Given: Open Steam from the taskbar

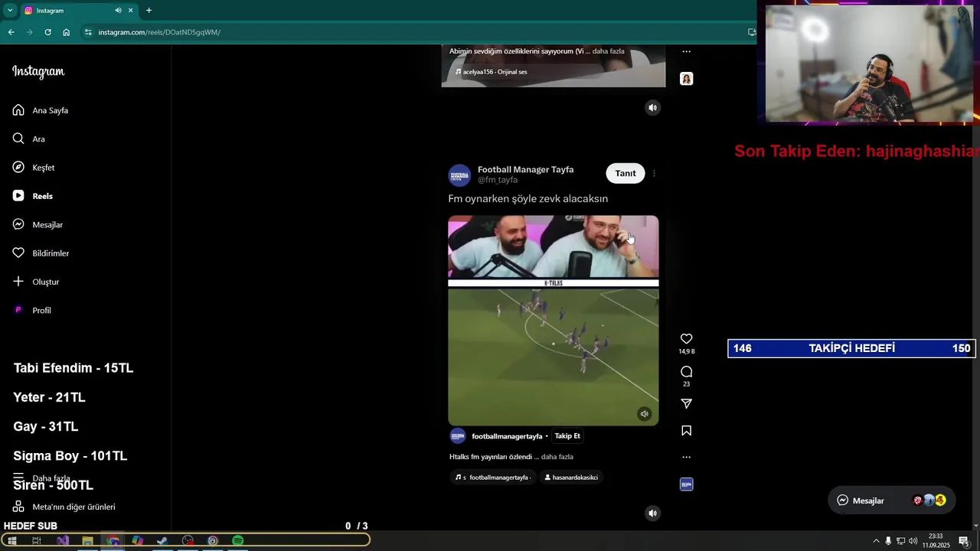Looking at the screenshot, I should pyautogui.click(x=162, y=540).
